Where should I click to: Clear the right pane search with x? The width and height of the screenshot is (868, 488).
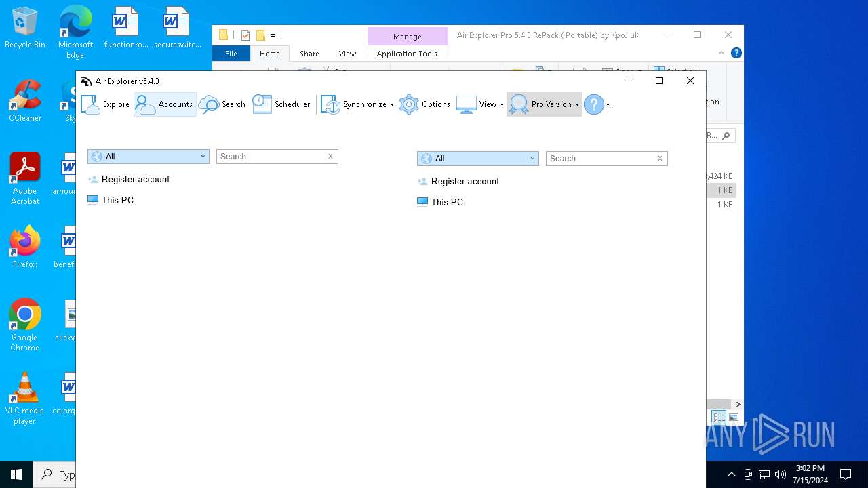point(660,159)
